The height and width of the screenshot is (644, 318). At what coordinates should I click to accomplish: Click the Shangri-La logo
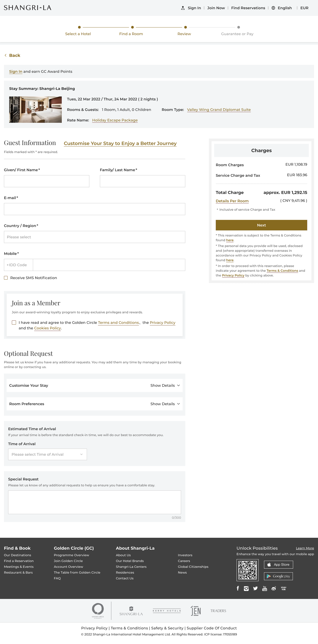(x=27, y=8)
